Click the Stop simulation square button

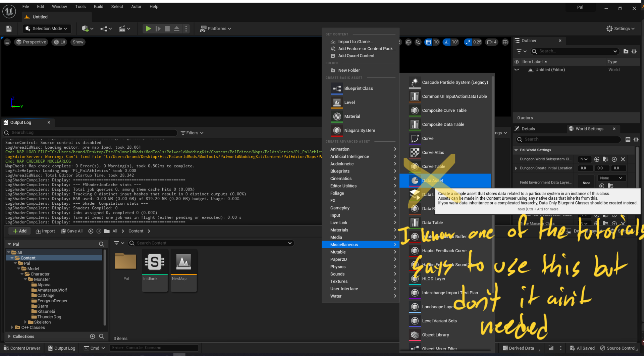(x=167, y=29)
